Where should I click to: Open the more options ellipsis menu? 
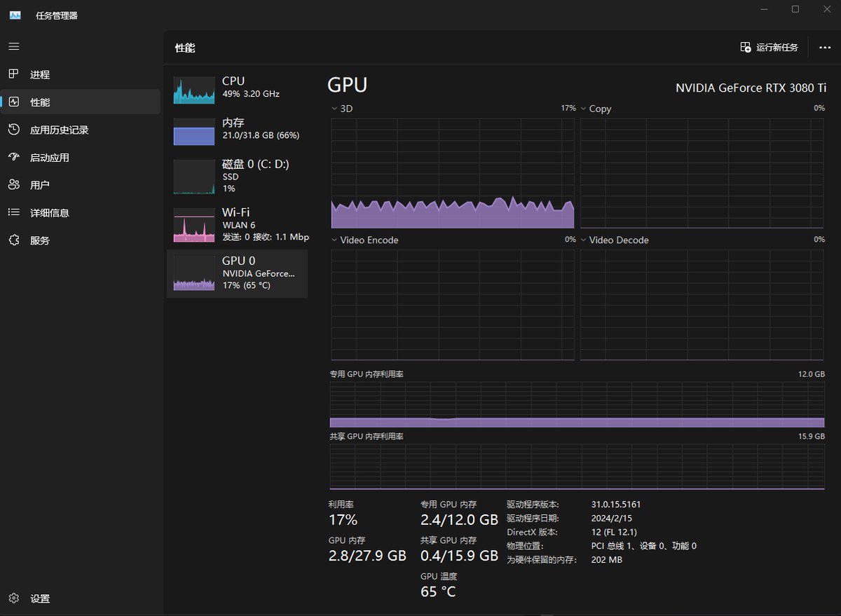[824, 48]
